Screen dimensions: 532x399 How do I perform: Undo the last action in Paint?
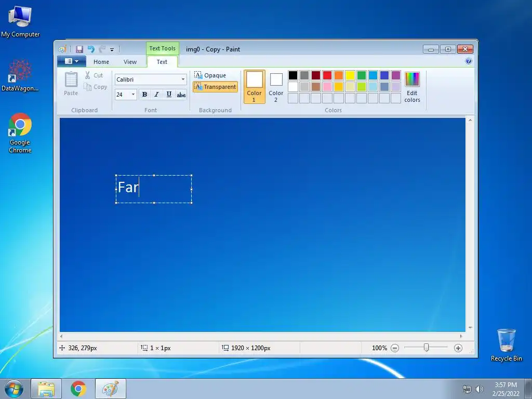91,49
